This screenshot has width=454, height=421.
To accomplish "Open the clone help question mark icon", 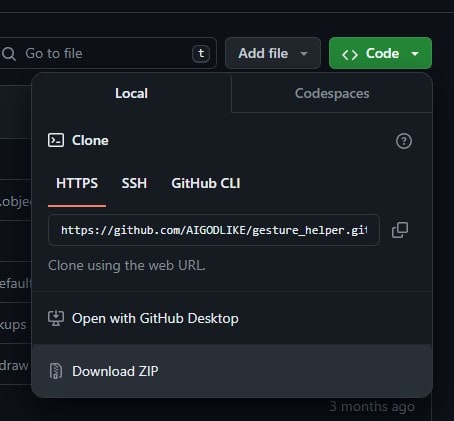I will tap(404, 141).
